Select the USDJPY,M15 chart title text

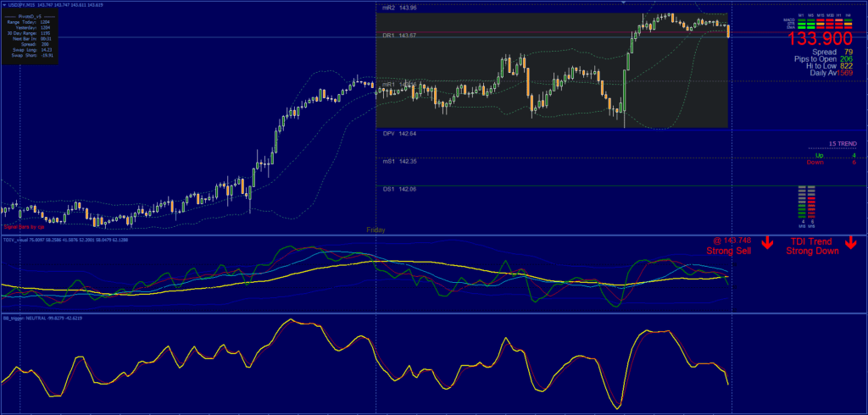(21, 5)
